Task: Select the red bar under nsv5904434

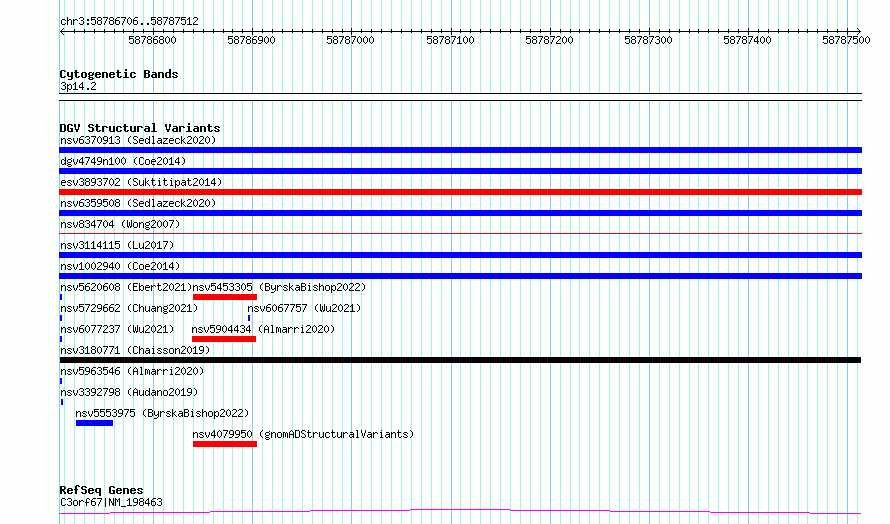Action: point(224,339)
